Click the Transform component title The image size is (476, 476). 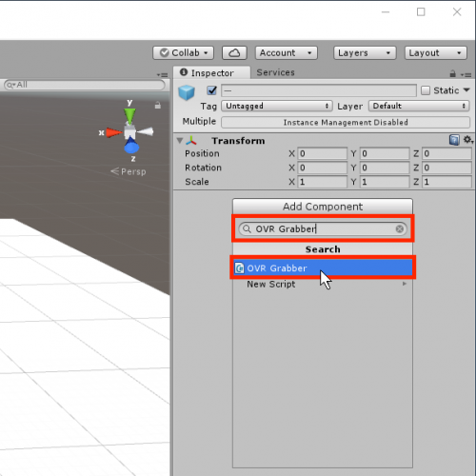click(x=238, y=141)
